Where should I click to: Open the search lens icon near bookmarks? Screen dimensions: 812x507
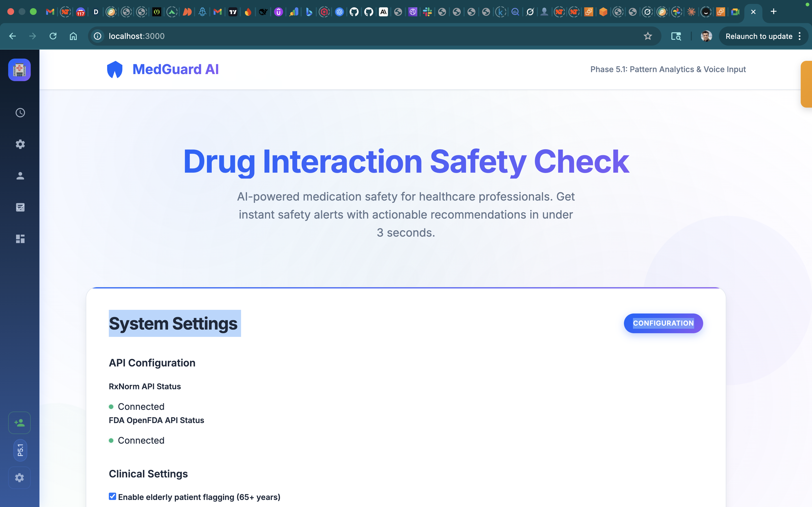tap(676, 36)
